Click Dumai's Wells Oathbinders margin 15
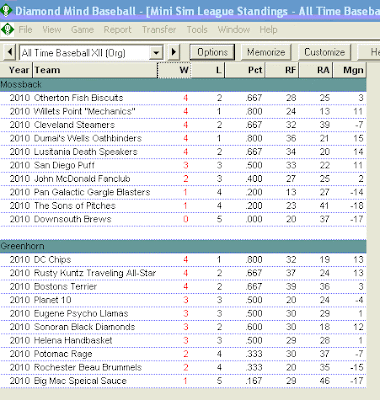The image size is (380, 400). pos(358,138)
